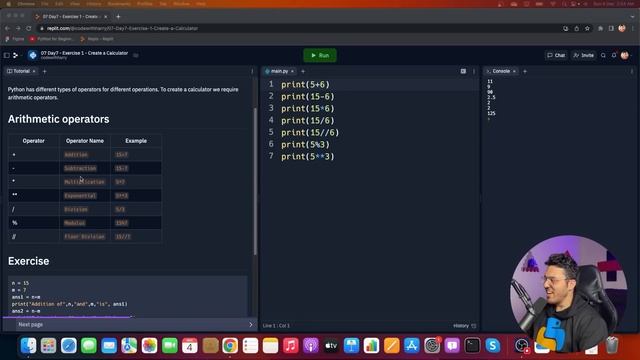Add a new tab beside Console
Viewport: 640px width, 360px height.
tap(525, 71)
